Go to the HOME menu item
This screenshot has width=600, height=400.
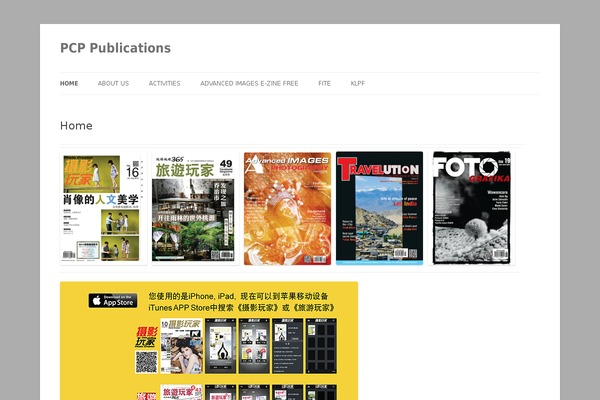69,83
